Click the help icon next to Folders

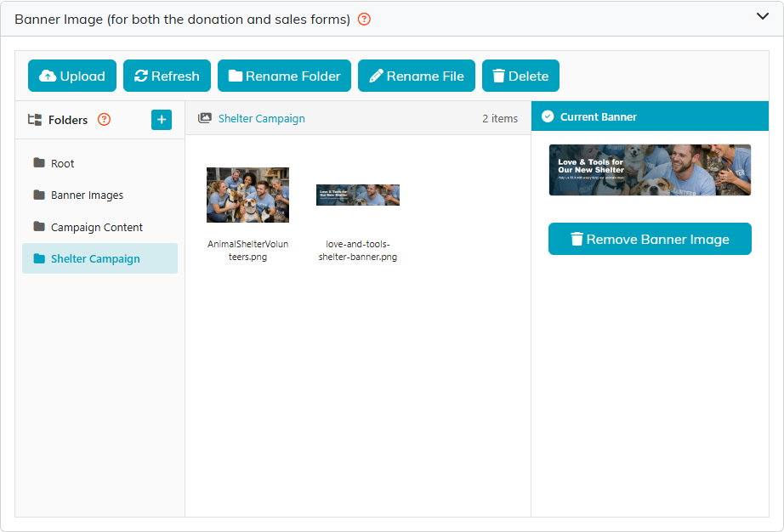point(104,120)
